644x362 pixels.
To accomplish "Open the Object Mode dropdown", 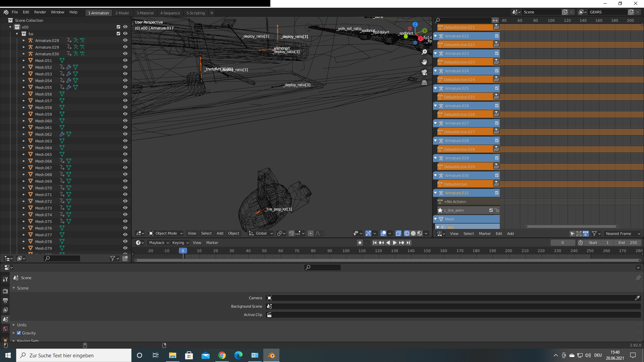I will click(165, 233).
